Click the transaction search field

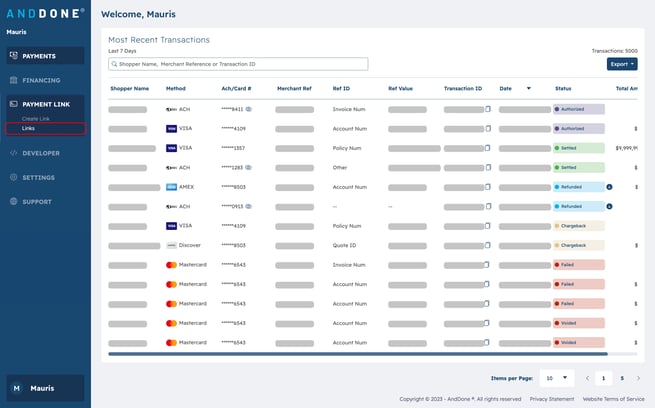238,64
